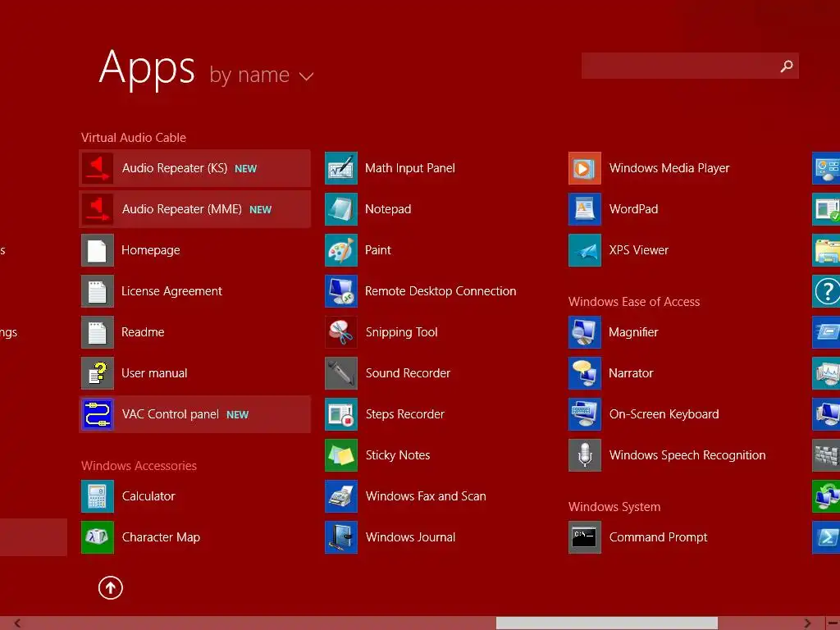Launch Audio Repeater (MME) icon

[98, 209]
